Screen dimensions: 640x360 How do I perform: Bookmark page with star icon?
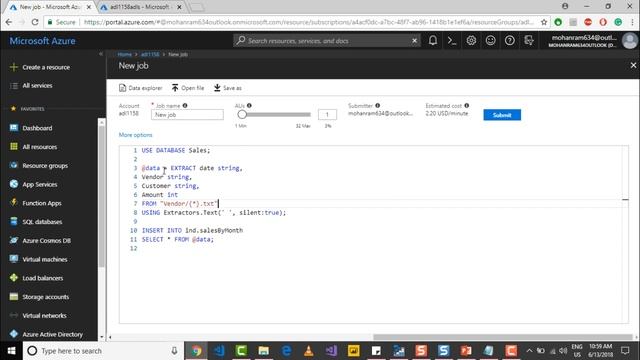[544, 22]
